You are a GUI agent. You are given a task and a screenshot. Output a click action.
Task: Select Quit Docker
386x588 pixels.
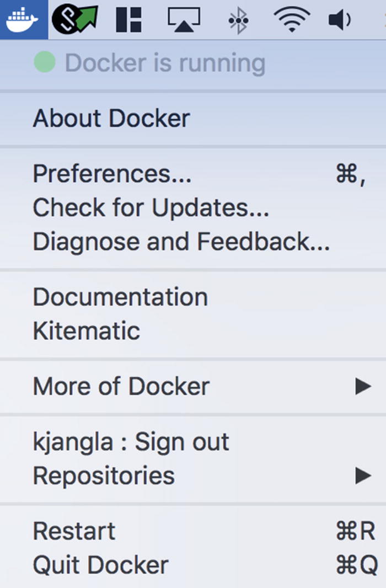tap(100, 565)
